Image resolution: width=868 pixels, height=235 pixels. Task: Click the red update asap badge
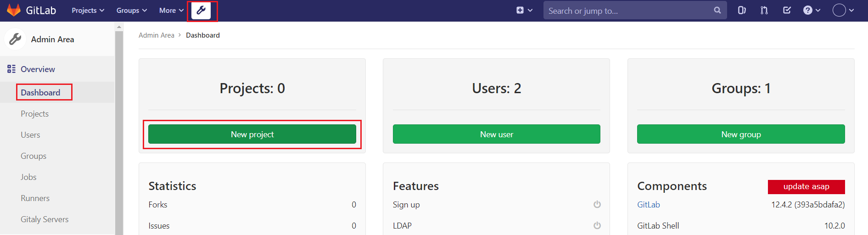(806, 186)
